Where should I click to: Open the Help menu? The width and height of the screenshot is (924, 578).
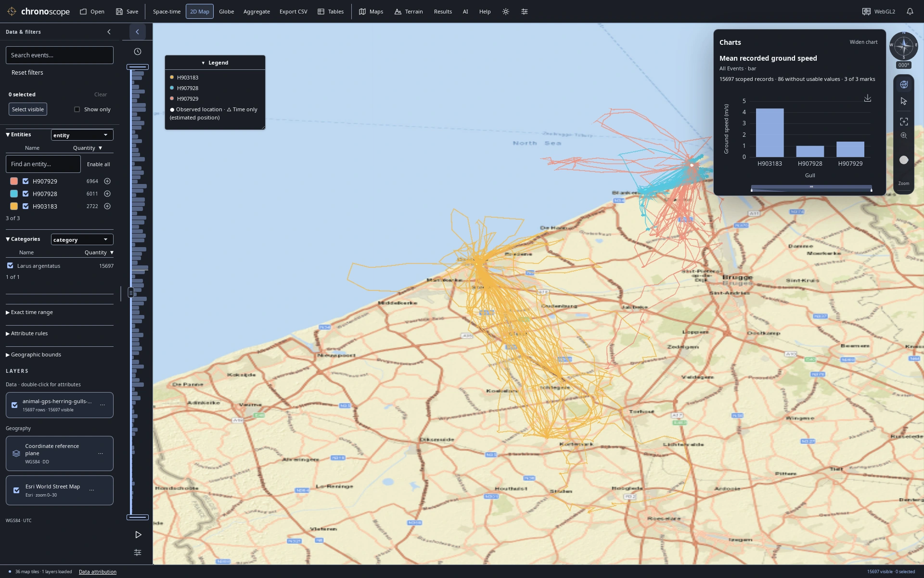(485, 12)
